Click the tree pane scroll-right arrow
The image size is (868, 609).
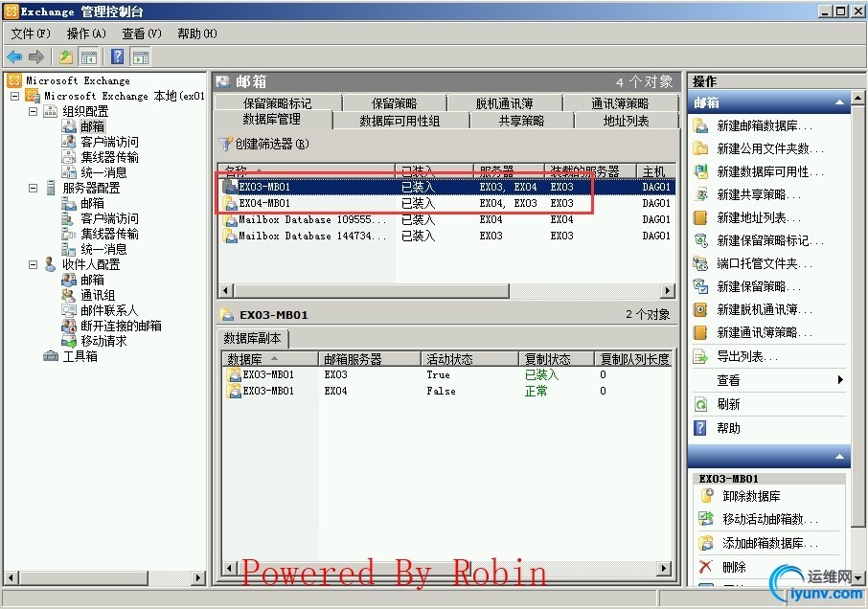pyautogui.click(x=198, y=578)
